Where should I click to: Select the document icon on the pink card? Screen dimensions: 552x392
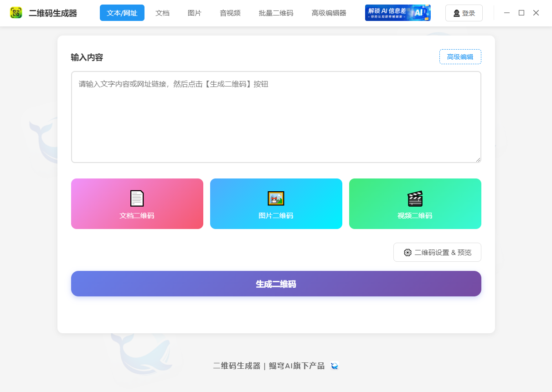[136, 198]
